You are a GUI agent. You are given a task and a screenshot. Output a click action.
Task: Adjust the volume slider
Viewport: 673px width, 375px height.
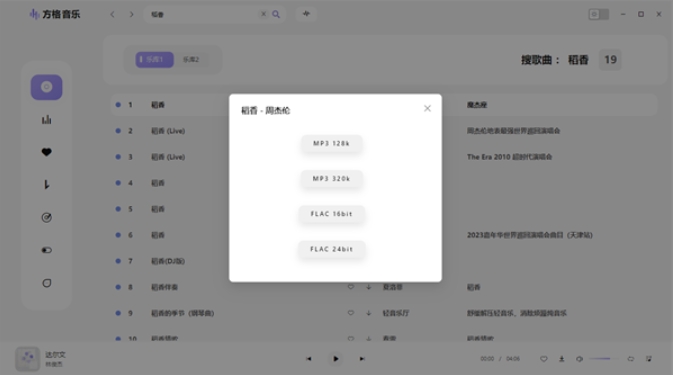604,359
